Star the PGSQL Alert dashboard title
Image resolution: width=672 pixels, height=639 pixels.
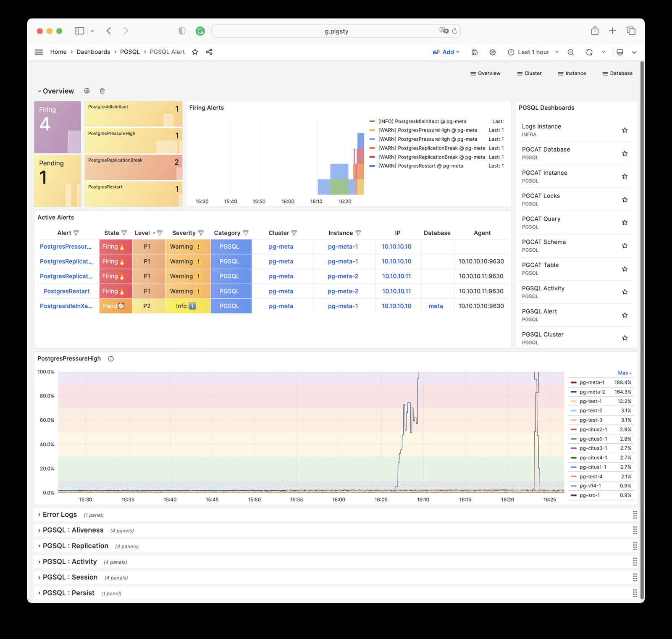pyautogui.click(x=195, y=52)
